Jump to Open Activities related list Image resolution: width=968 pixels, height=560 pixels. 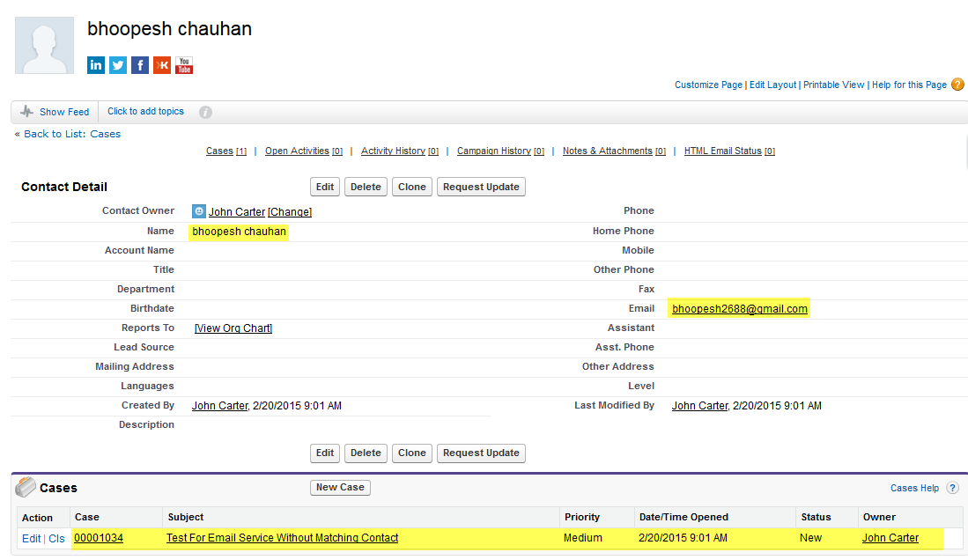coord(297,151)
